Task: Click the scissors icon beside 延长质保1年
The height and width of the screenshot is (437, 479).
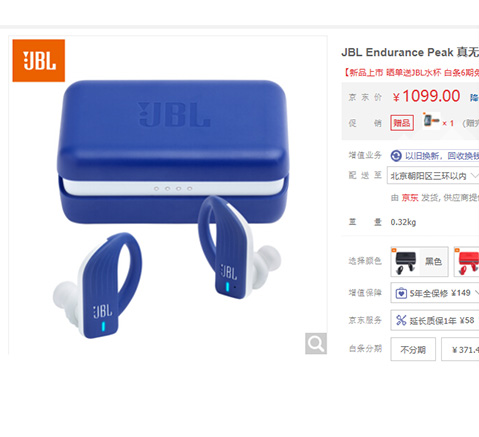Action: pos(401,320)
